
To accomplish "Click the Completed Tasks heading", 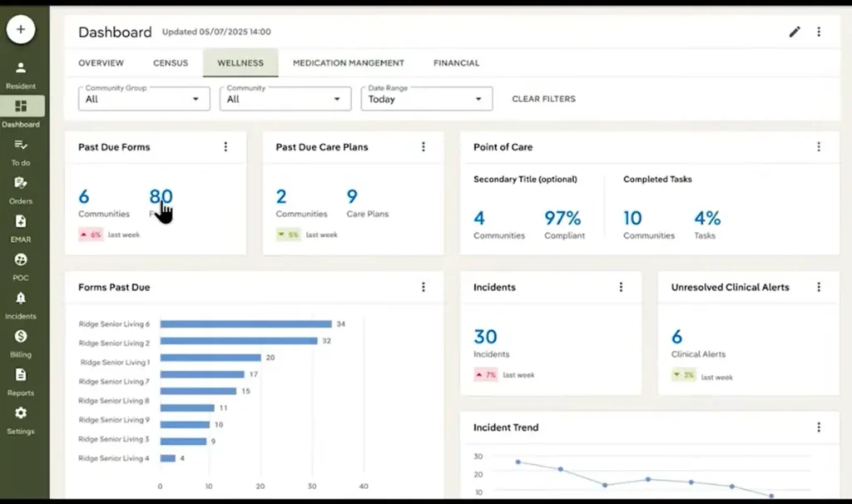I will click(x=657, y=179).
